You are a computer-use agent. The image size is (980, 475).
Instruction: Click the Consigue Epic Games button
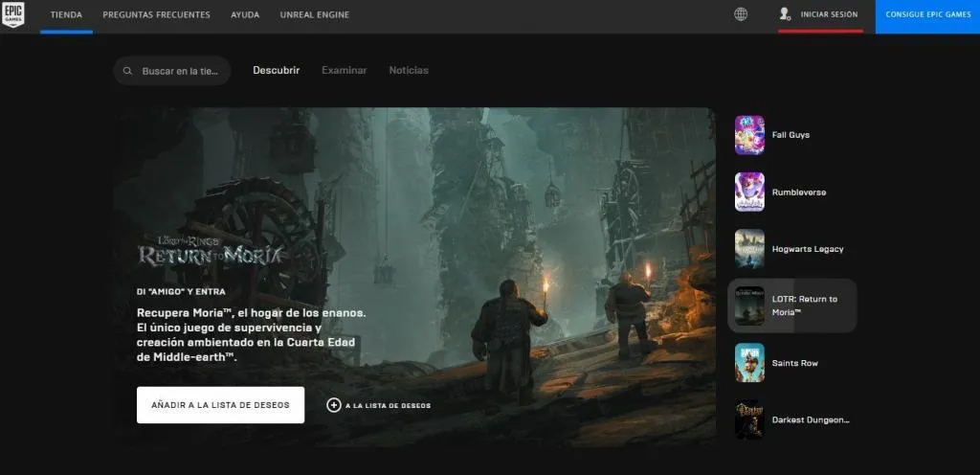click(x=927, y=17)
